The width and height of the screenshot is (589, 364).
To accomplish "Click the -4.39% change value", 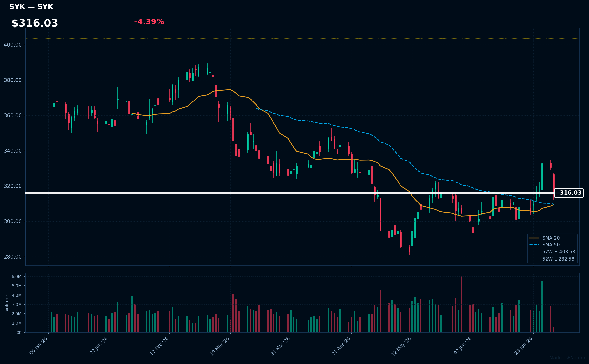I will pos(149,22).
